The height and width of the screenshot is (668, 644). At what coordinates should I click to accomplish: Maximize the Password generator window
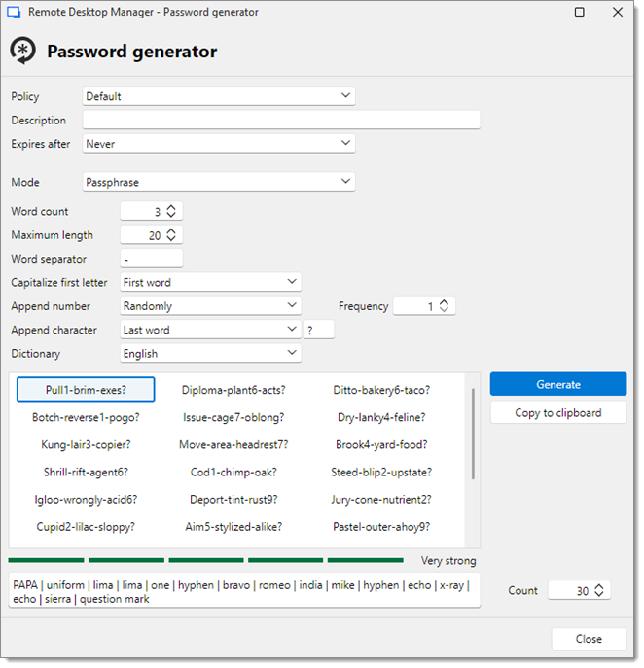(x=579, y=12)
